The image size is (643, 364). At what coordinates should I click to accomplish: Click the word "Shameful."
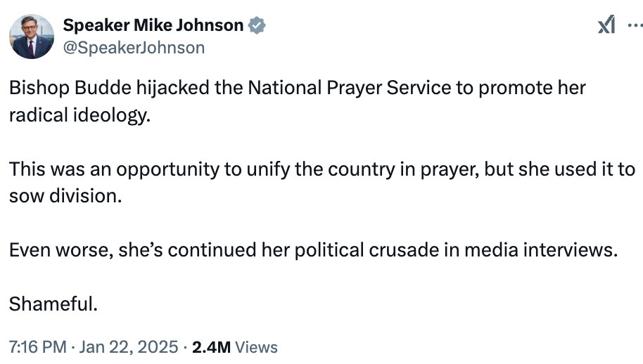(x=53, y=304)
